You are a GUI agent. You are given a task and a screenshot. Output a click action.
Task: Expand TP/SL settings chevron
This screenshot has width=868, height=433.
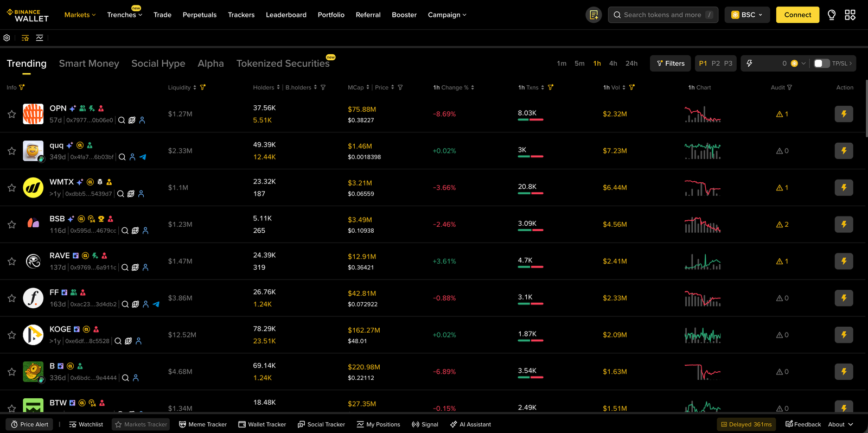(850, 63)
